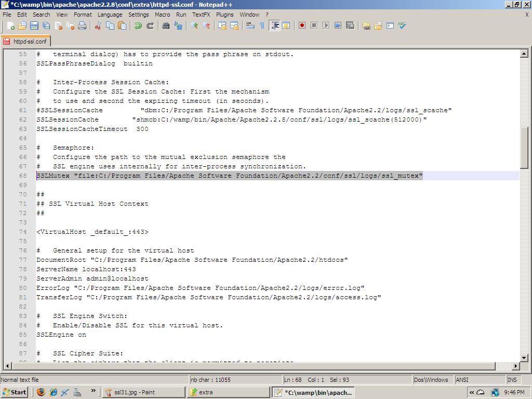Open Find with the binoculars icon
Screen dimensions: 532x399
pyautogui.click(x=166, y=25)
